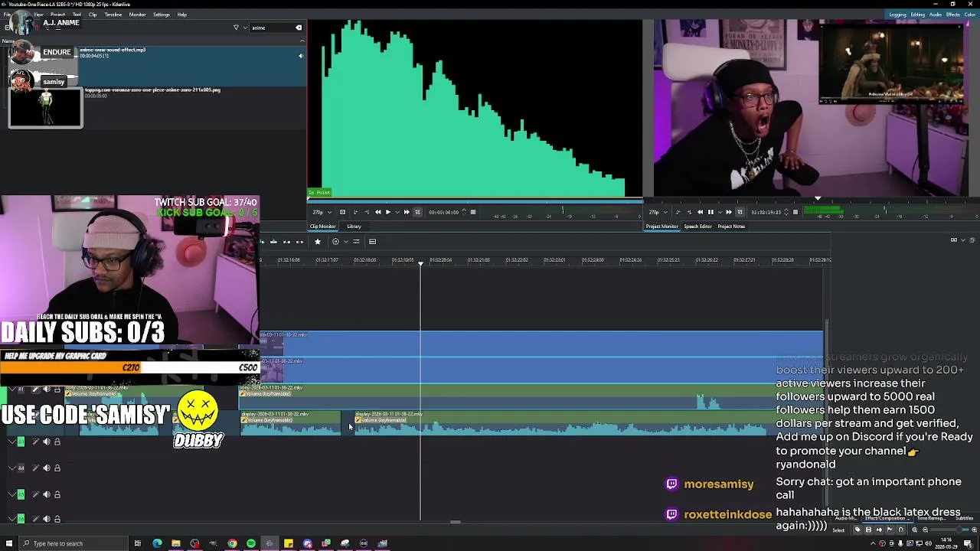Switch to Editing workspace layout
This screenshot has height=551, width=980.
click(918, 15)
